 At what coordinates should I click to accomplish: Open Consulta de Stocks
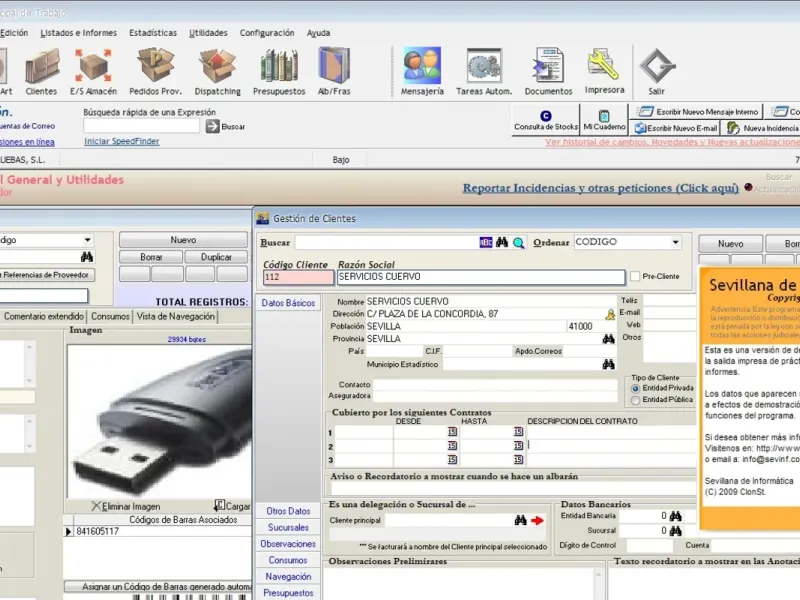(546, 120)
